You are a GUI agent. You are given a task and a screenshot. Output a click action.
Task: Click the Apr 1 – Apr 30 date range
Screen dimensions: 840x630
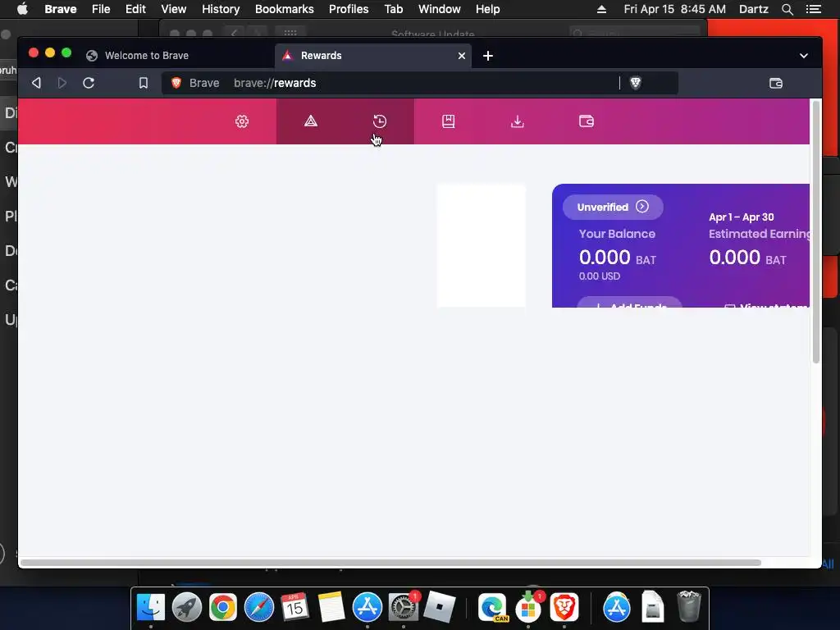click(741, 217)
